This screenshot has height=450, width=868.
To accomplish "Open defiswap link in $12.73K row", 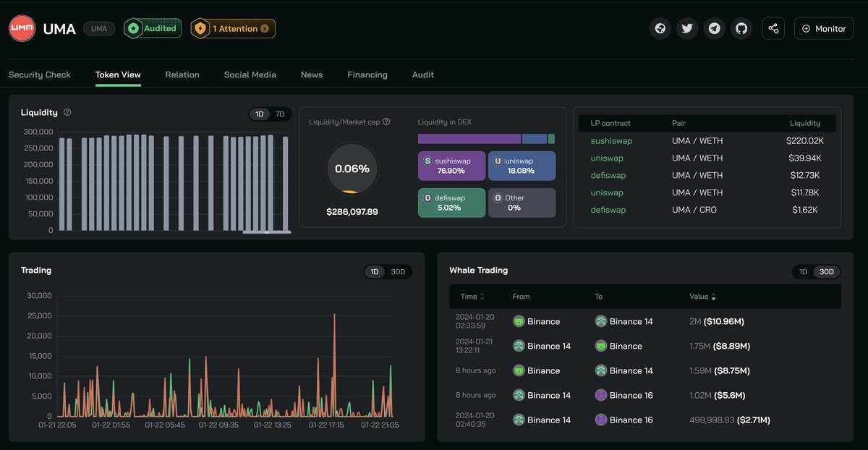I will click(x=608, y=175).
